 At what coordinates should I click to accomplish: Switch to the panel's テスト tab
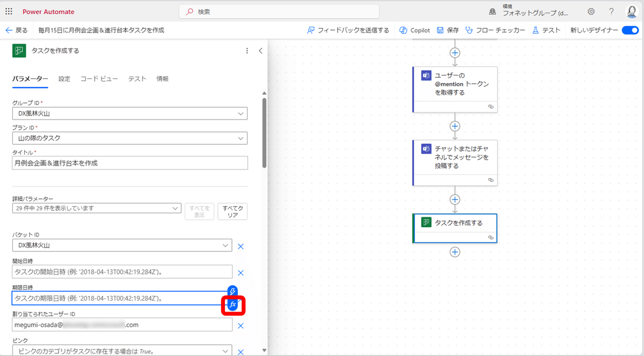click(x=137, y=79)
